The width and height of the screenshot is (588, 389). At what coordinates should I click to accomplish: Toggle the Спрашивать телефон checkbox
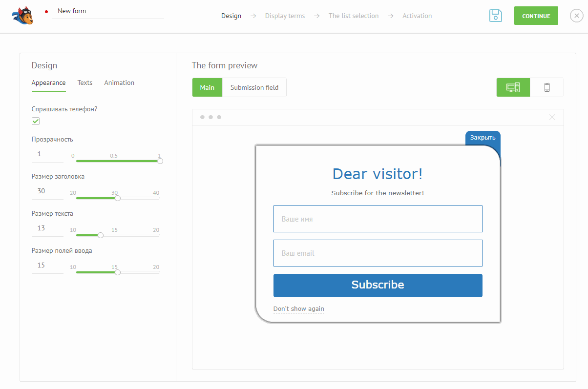(x=36, y=121)
